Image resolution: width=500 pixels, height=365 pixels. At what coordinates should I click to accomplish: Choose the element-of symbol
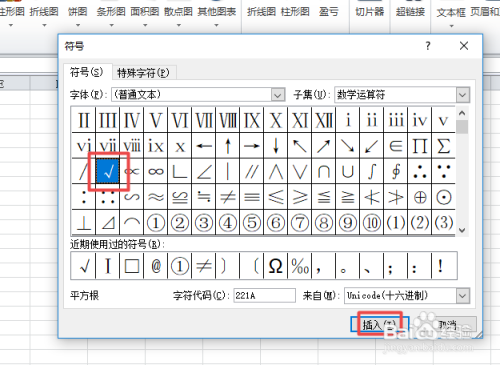pyautogui.click(x=396, y=146)
